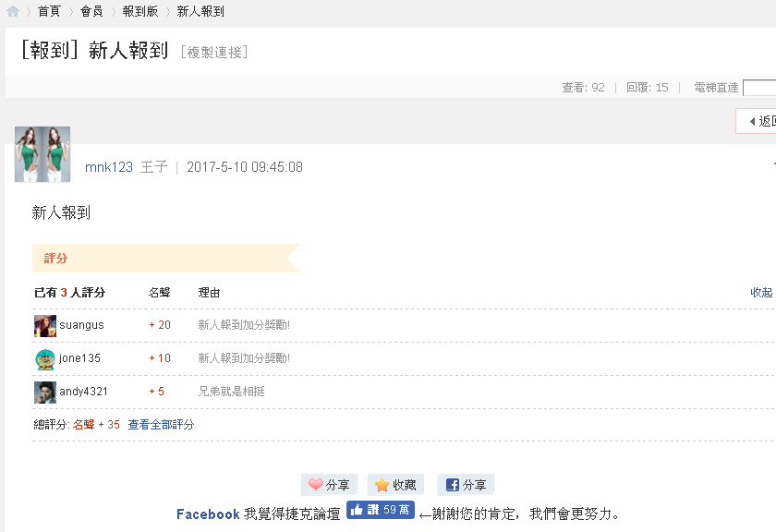Select the post timestamp 2017-5-10 09:45:08
This screenshot has width=776, height=532.
point(245,167)
